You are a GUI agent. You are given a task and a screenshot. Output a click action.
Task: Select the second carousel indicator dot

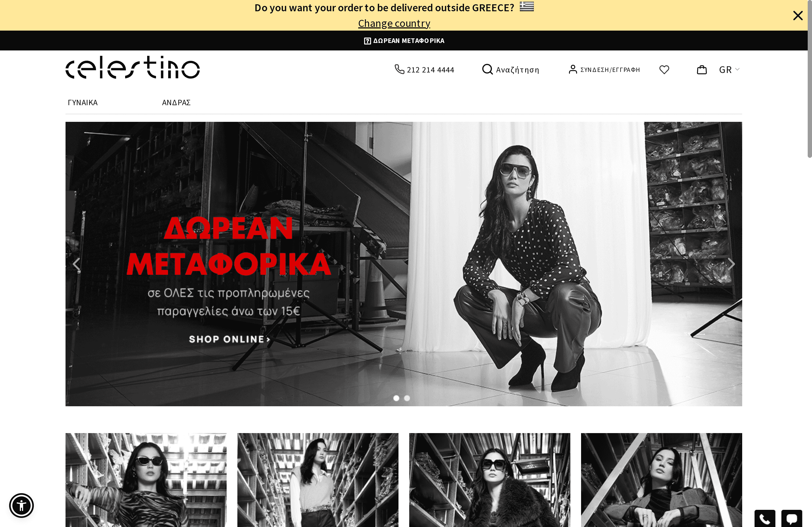coord(407,398)
